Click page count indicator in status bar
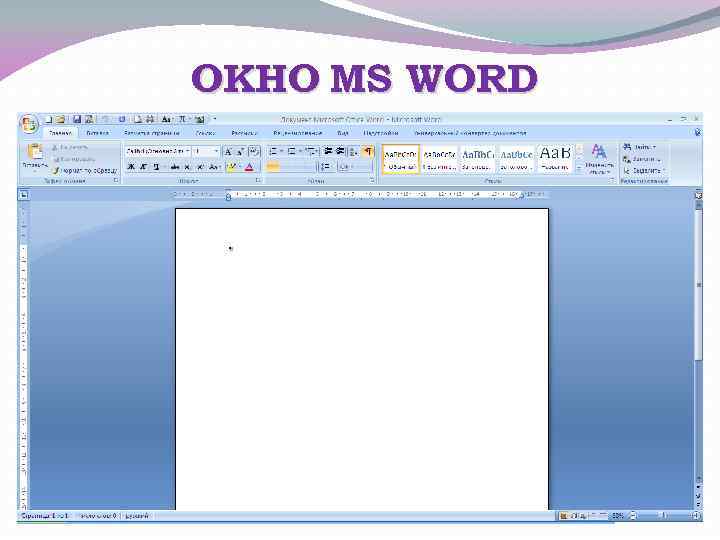The width and height of the screenshot is (720, 540). coord(45,516)
